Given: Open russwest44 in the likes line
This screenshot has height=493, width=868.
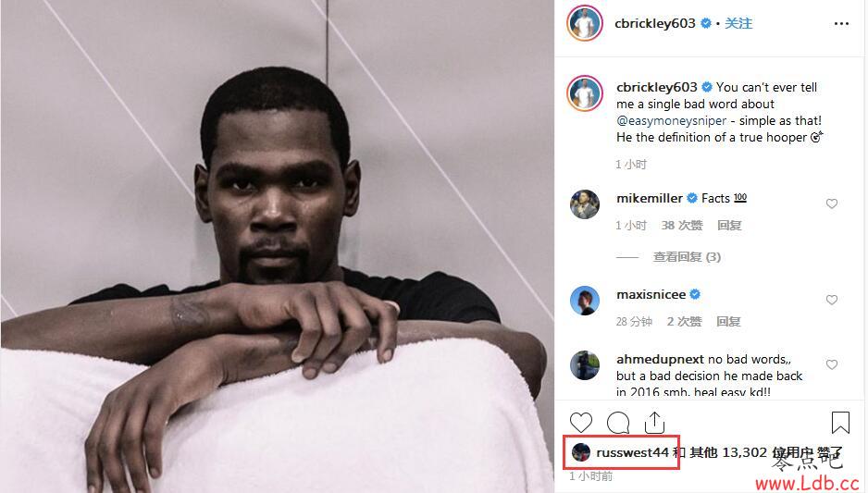Looking at the screenshot, I should click(632, 452).
